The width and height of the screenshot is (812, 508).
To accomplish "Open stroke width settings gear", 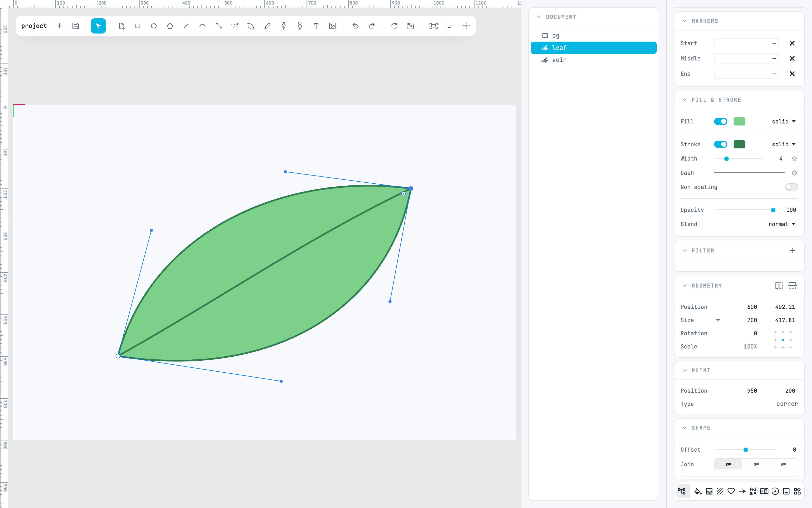I will point(794,158).
